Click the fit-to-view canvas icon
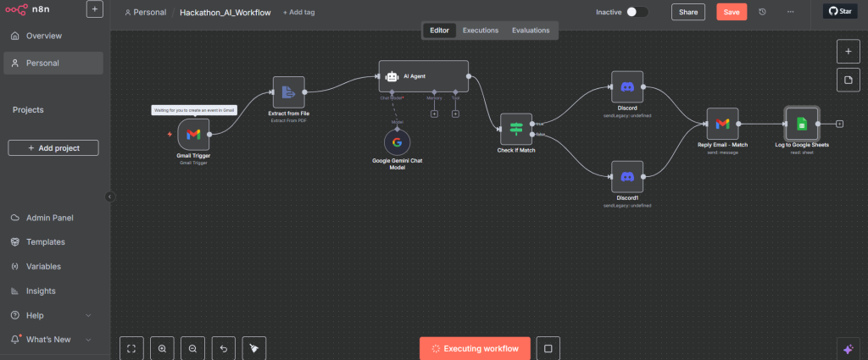Image resolution: width=868 pixels, height=360 pixels. [x=131, y=348]
